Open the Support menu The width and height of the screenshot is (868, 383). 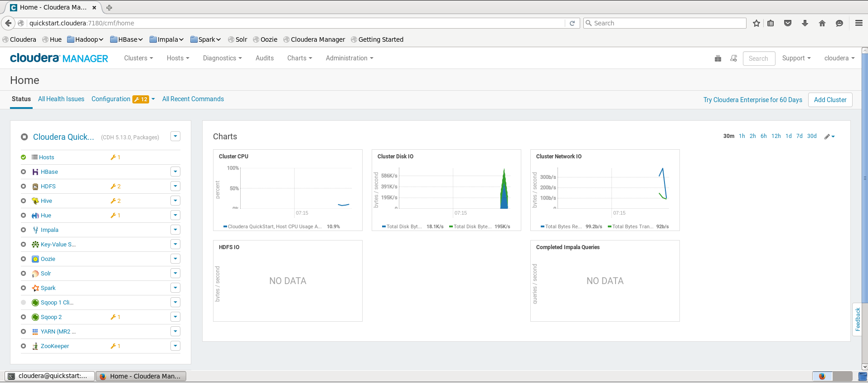click(796, 58)
